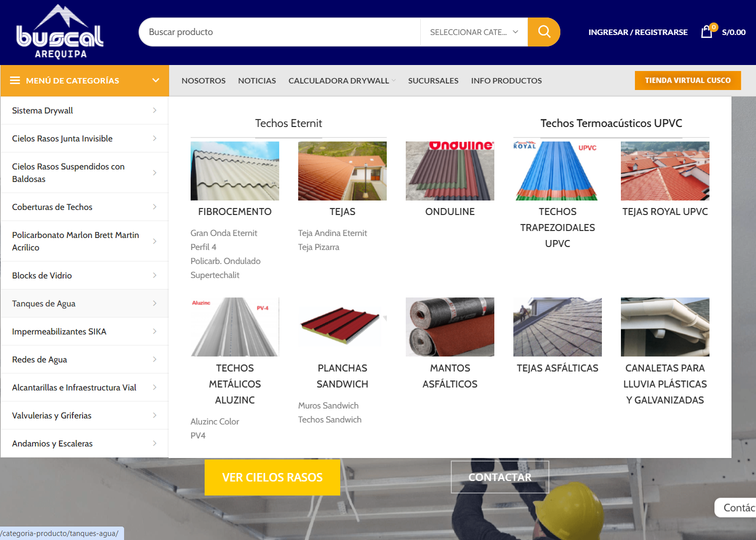The height and width of the screenshot is (540, 756).
Task: Open the Tanques de Agua category
Action: 44,303
